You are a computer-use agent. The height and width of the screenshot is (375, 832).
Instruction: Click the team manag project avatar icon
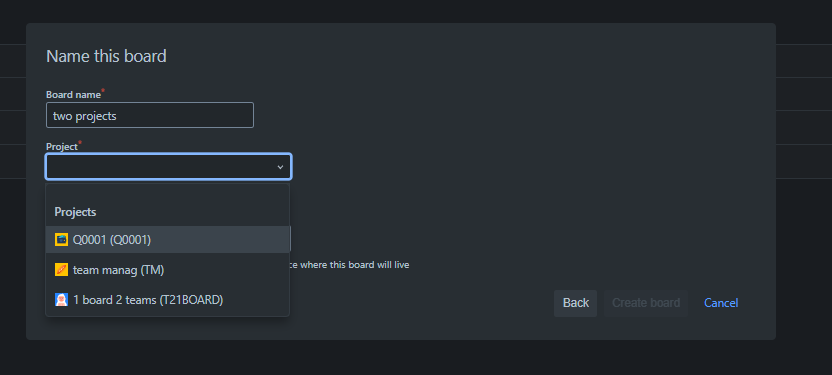coord(62,270)
